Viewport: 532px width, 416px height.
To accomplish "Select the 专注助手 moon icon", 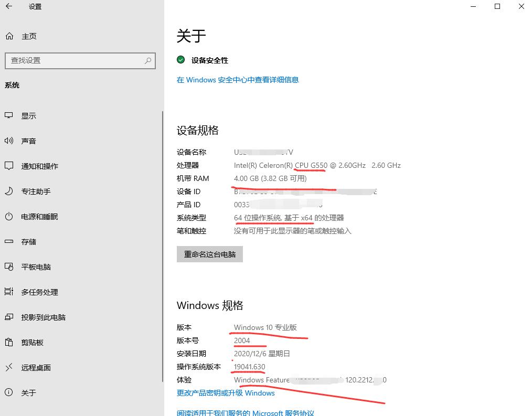I will point(9,191).
